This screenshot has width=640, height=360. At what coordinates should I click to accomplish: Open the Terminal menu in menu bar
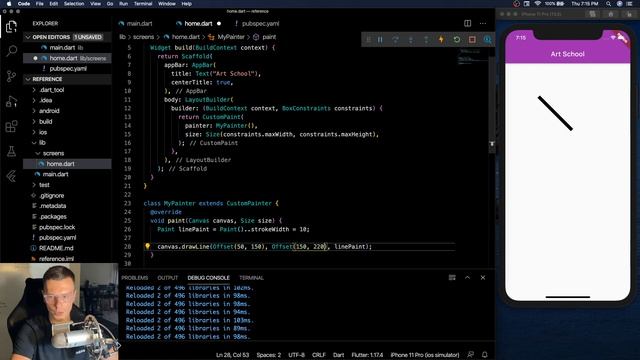143,4
